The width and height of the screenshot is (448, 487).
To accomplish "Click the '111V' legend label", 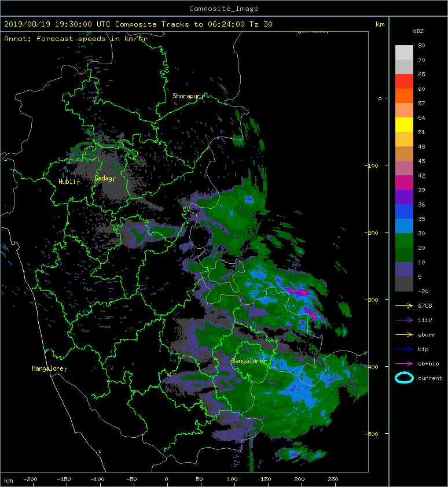I will click(425, 320).
